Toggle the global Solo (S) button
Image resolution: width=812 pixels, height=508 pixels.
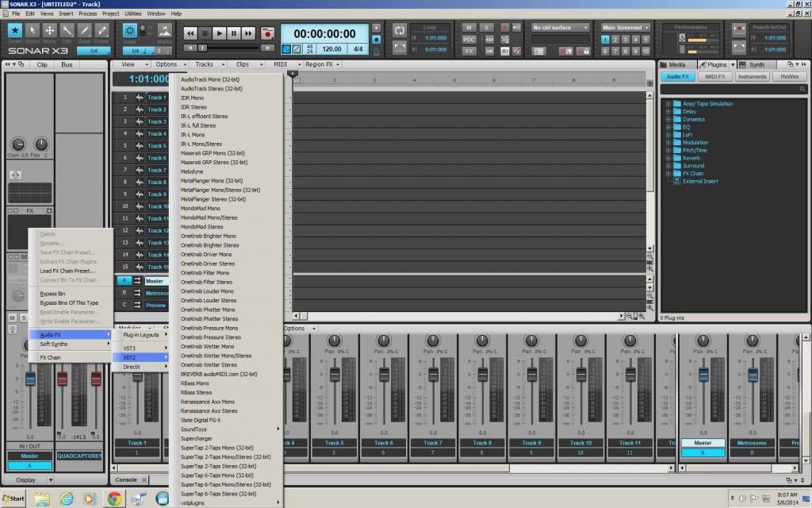tap(487, 28)
